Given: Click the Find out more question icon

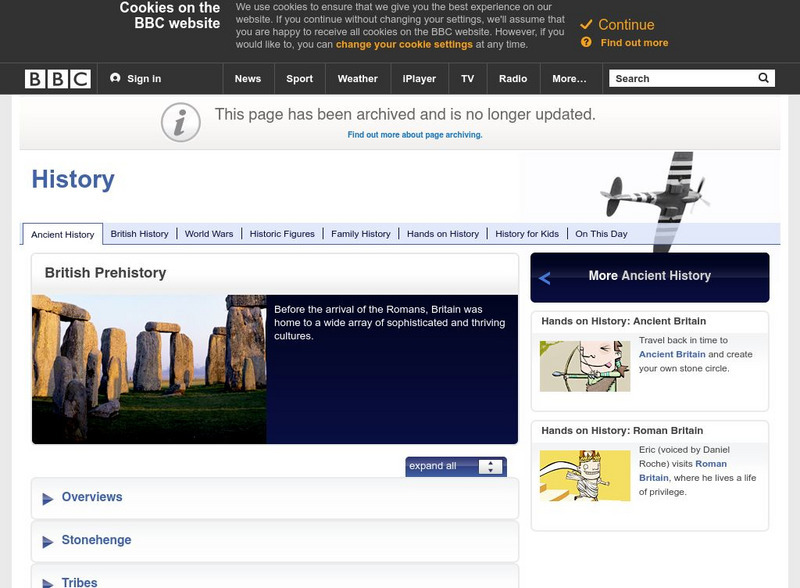Looking at the screenshot, I should point(586,42).
